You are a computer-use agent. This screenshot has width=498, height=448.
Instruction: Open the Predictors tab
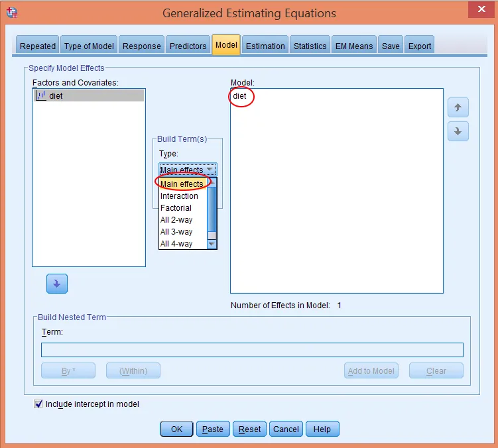click(188, 46)
